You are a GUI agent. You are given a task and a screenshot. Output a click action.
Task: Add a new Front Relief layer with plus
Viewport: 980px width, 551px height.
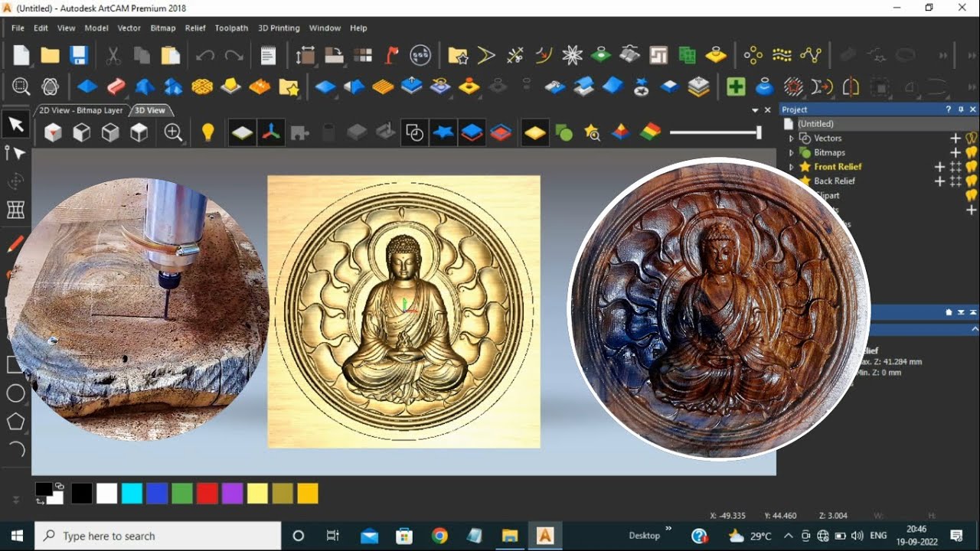point(939,167)
